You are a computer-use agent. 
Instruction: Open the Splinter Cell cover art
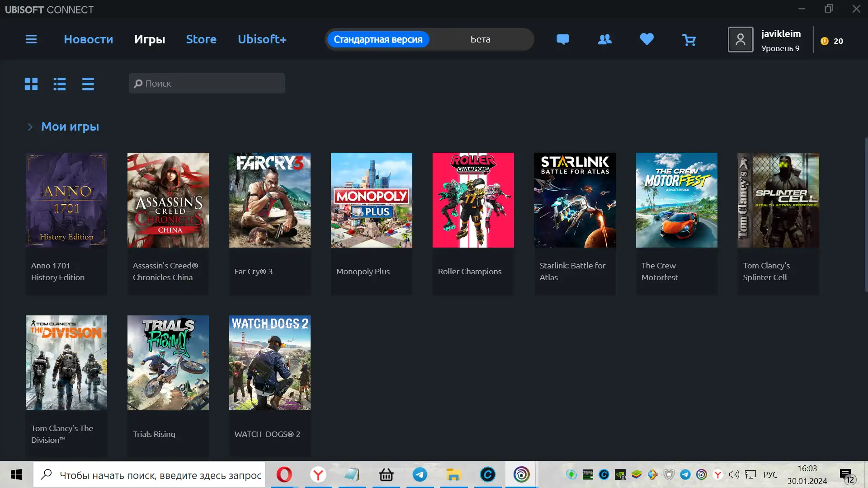778,200
